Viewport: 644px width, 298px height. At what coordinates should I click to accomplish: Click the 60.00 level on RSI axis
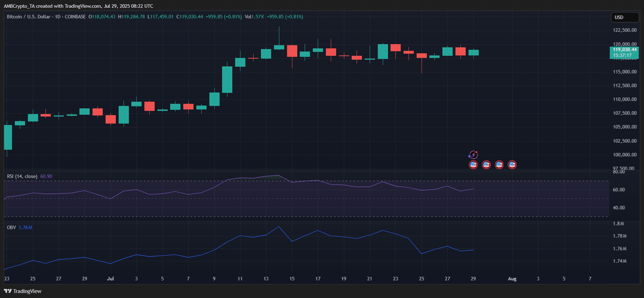tap(619, 190)
